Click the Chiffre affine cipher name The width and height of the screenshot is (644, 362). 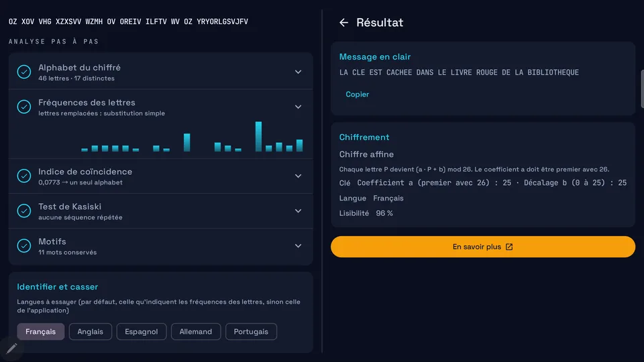pyautogui.click(x=366, y=154)
